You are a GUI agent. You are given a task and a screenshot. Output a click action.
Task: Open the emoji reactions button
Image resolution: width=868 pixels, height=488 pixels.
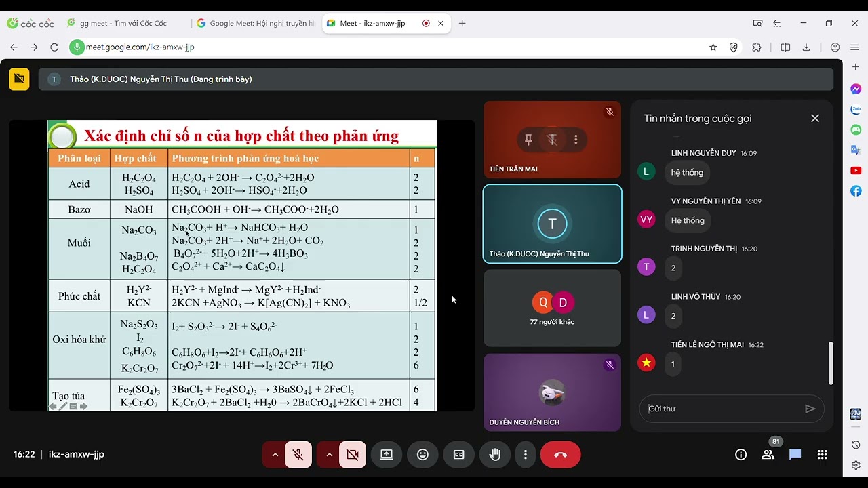pyautogui.click(x=422, y=455)
